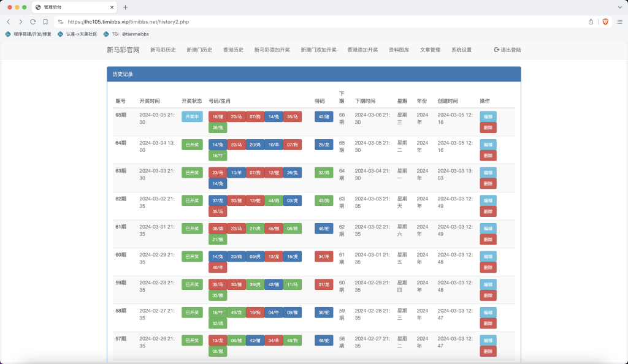
Task: Reload the page with refresh icon
Action: (33, 21)
